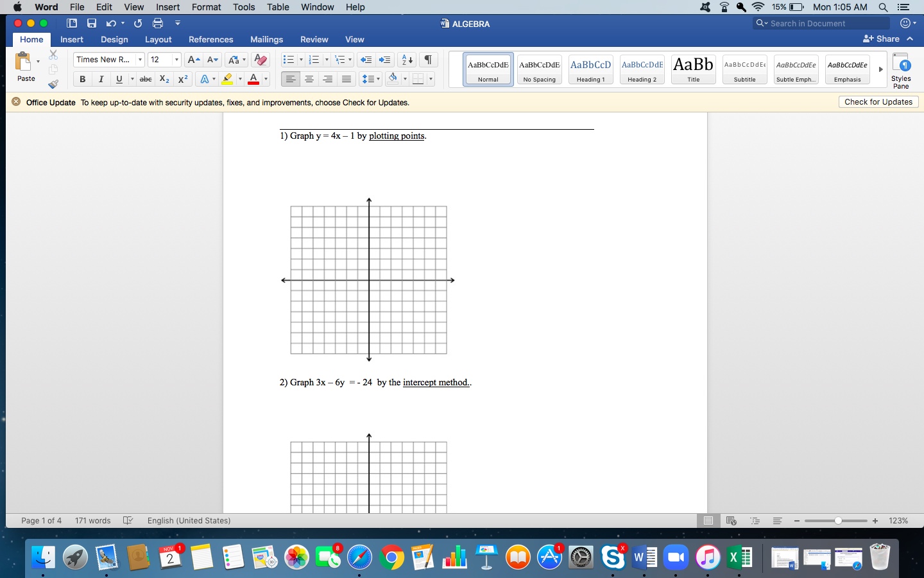
Task: Show paragraph marks with the pilcrow icon
Action: [x=428, y=60]
